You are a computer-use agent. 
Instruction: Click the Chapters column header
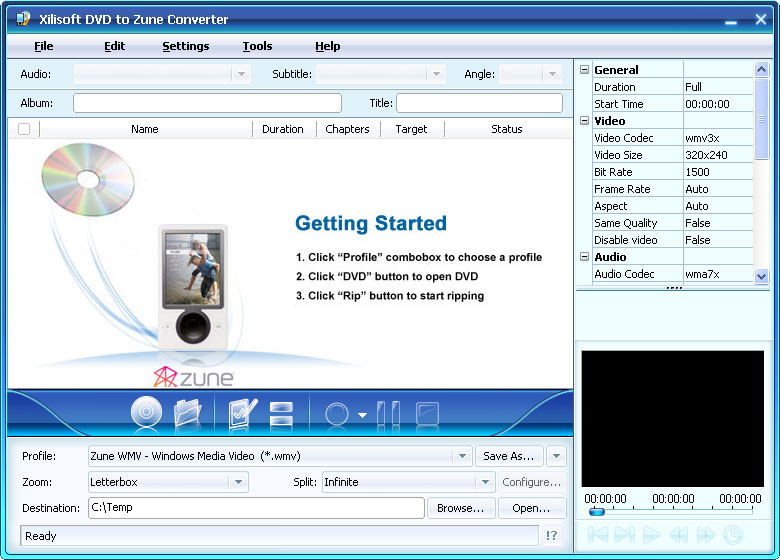(x=348, y=129)
